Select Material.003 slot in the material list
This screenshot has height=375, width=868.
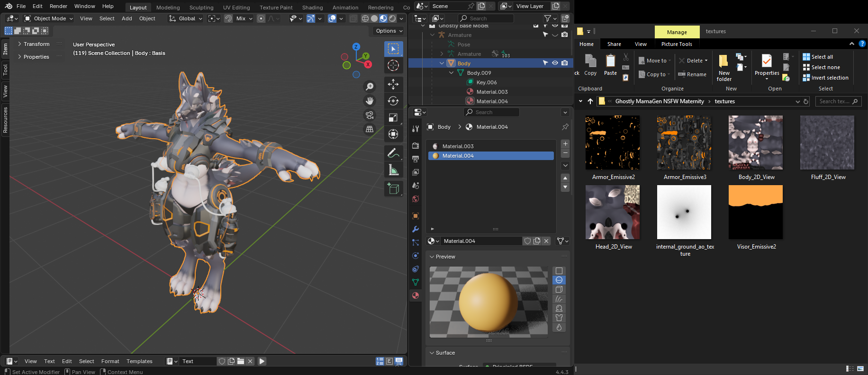click(491, 146)
